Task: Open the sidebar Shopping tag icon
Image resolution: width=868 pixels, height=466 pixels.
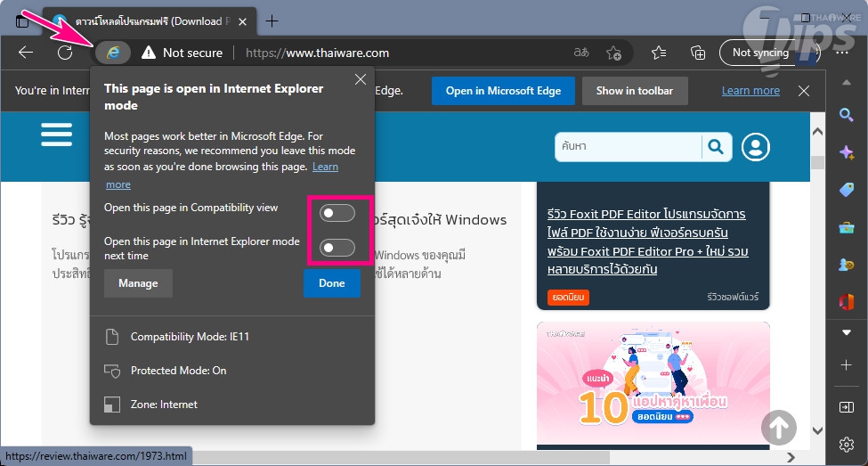Action: 846,190
